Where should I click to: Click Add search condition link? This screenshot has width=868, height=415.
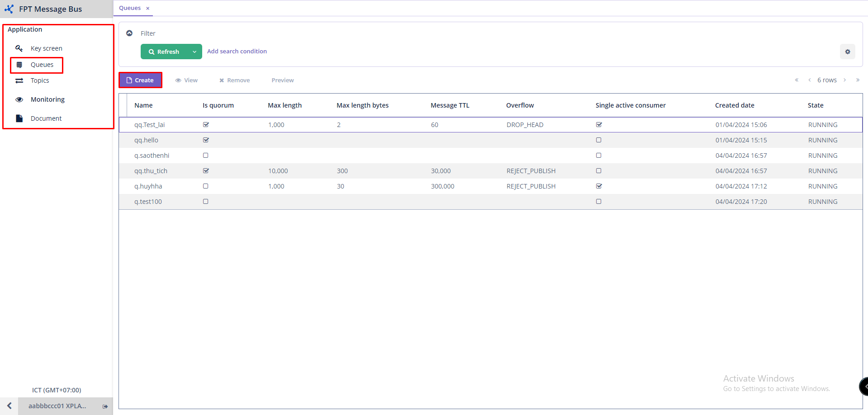tap(237, 51)
